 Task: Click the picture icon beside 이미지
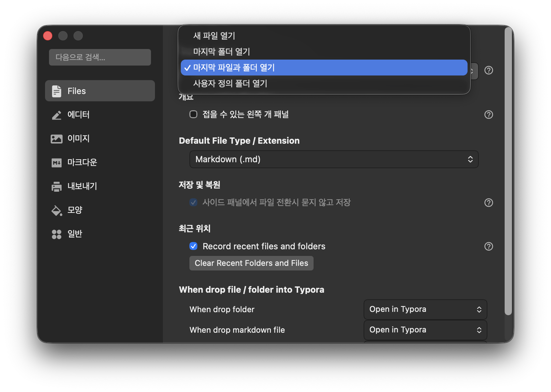point(57,139)
